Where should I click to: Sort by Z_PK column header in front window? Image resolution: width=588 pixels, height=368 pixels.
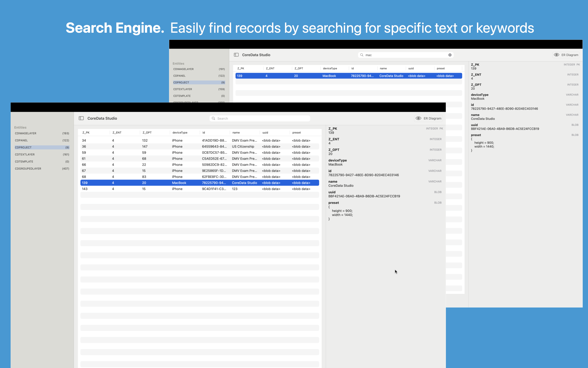[95, 133]
